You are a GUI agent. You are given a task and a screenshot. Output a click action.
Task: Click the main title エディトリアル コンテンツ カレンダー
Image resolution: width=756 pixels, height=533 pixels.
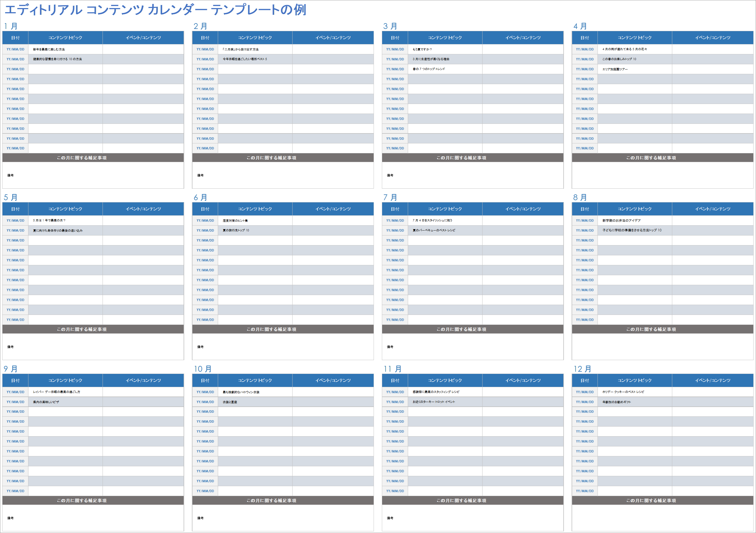(x=155, y=10)
